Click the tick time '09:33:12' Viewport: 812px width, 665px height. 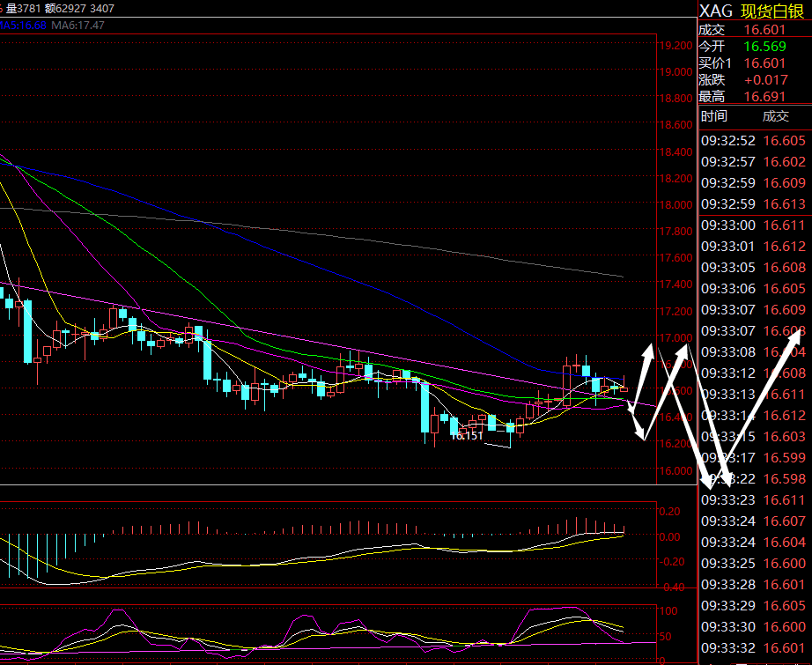tap(728, 373)
